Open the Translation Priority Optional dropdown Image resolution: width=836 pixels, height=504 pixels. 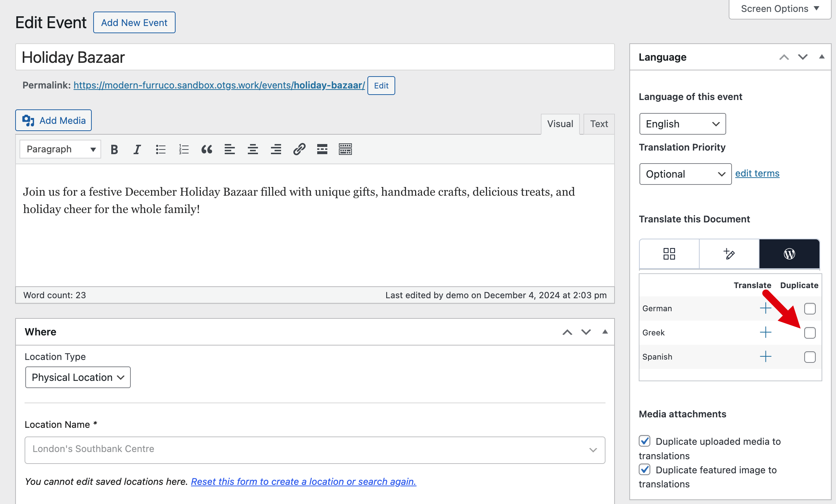coord(685,174)
